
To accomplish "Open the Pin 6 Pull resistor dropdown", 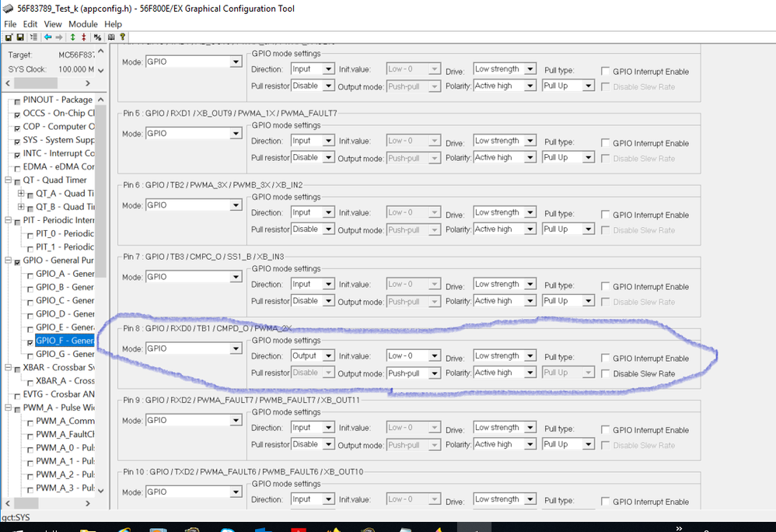I will point(328,229).
